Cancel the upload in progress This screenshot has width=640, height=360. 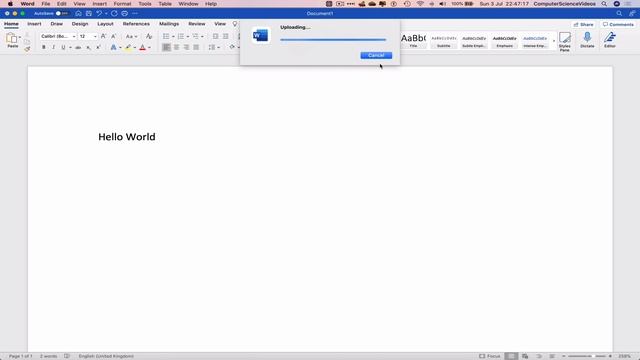pos(376,55)
